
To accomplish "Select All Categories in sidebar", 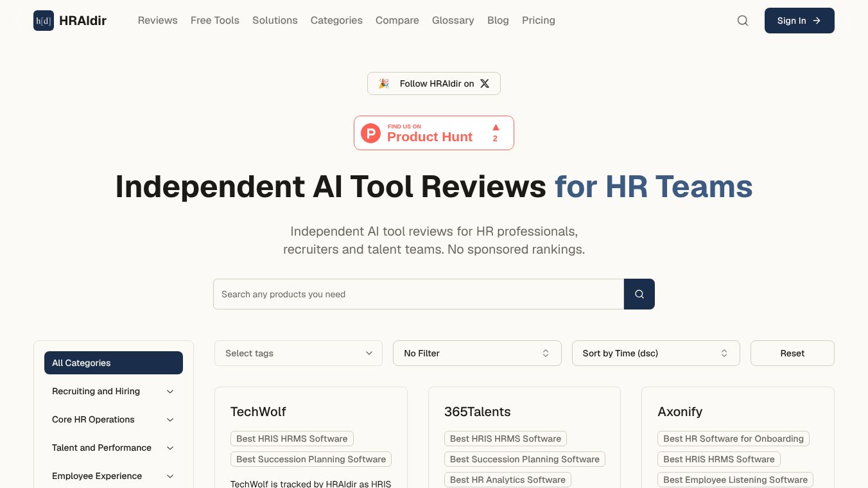I will (114, 363).
